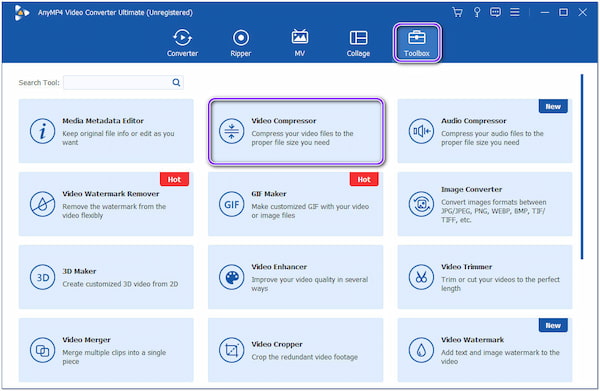Open the Video Watermark title

[x=472, y=340]
